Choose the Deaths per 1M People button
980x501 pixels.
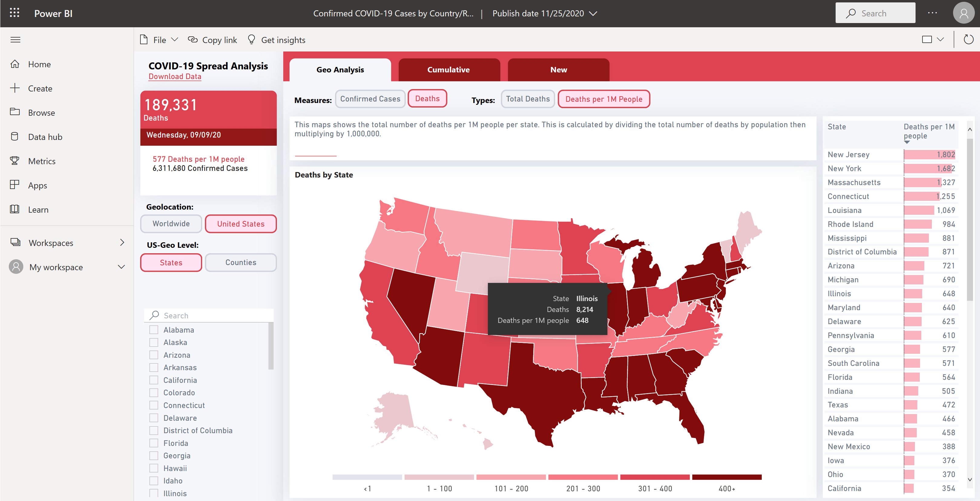[604, 99]
